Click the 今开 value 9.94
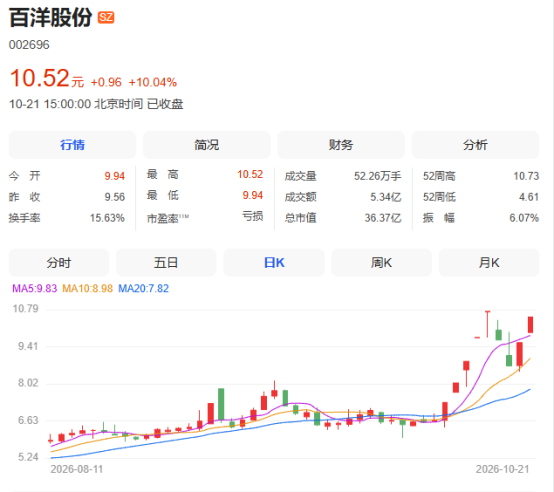This screenshot has width=554, height=492. [x=114, y=176]
